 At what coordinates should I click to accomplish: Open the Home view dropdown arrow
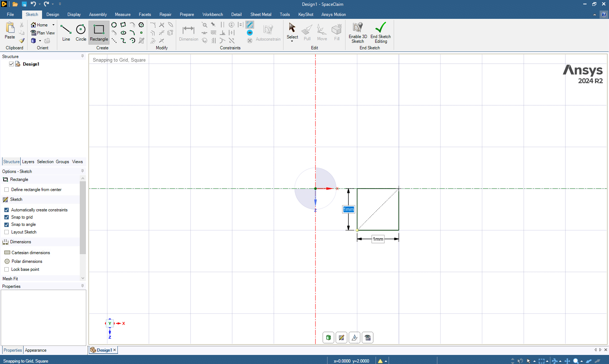click(x=53, y=25)
